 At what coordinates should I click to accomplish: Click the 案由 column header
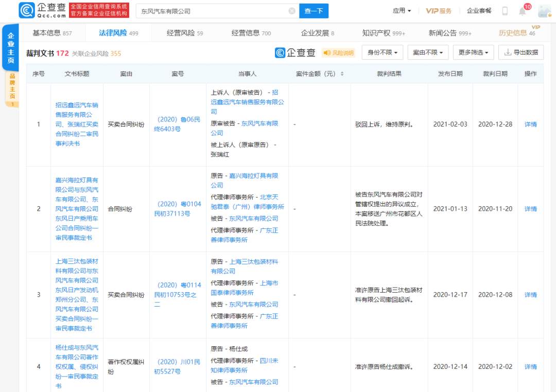coord(126,74)
